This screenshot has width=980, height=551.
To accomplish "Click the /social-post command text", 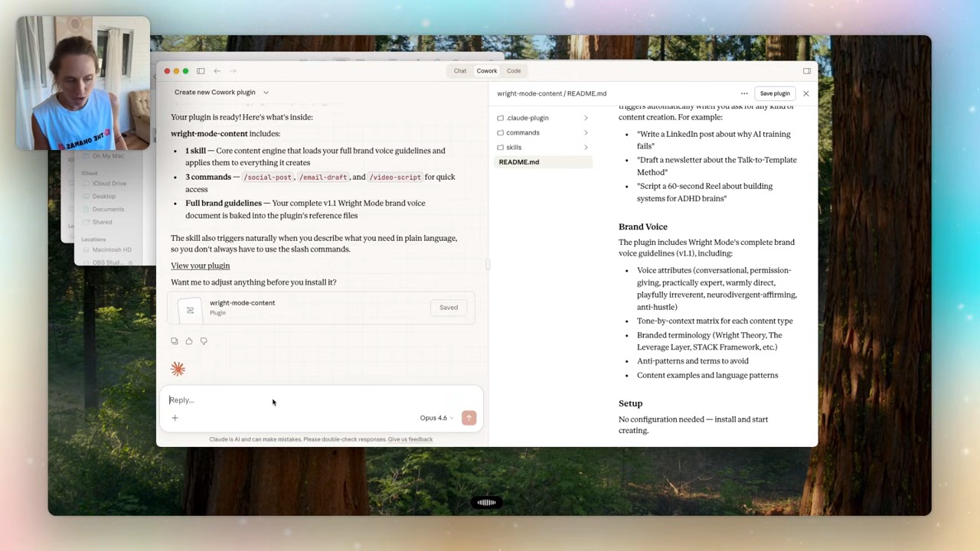I will pyautogui.click(x=267, y=178).
